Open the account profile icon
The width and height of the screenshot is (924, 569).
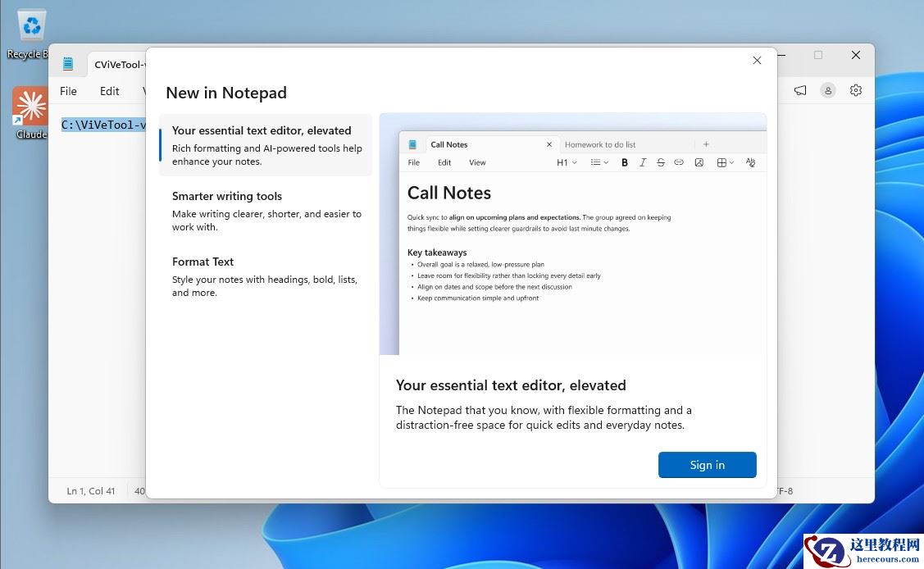click(828, 90)
